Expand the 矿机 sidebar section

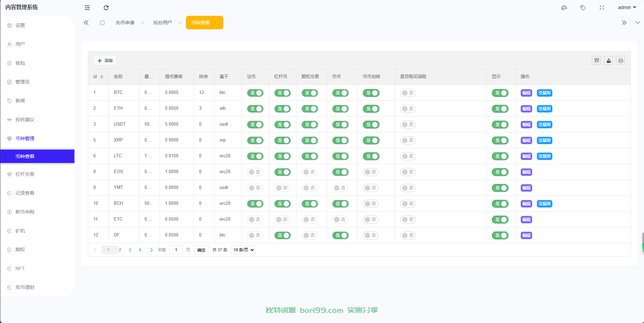click(37, 231)
